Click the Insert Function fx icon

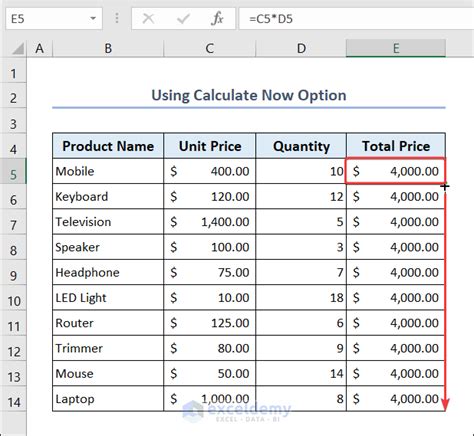coord(217,19)
